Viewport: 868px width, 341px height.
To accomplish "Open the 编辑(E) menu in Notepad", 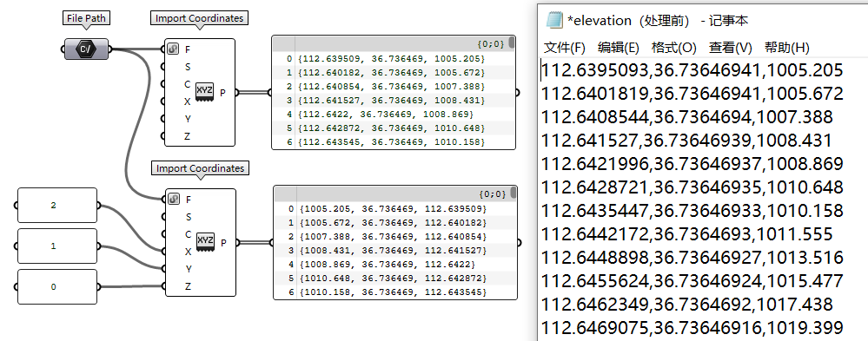I will (619, 48).
